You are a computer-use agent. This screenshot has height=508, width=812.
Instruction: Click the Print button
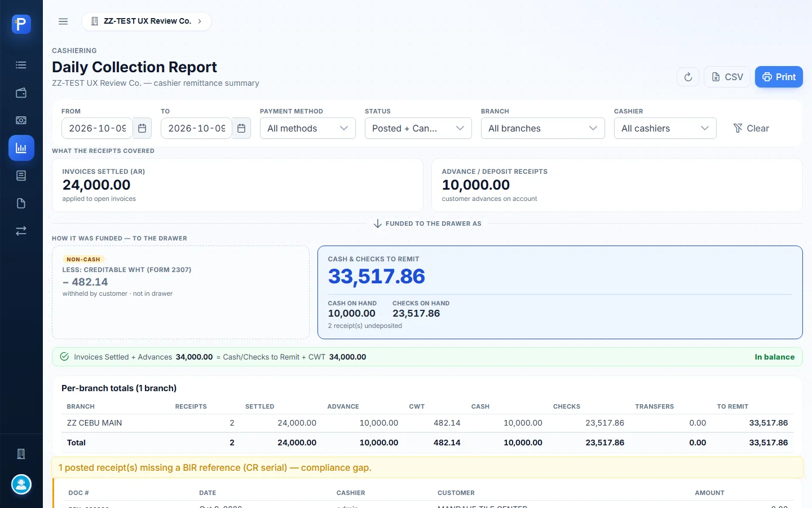(x=779, y=77)
